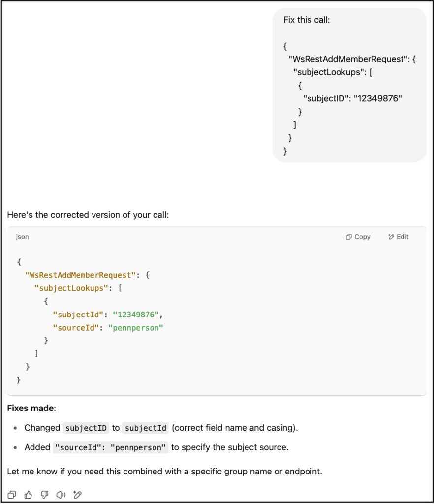Copy the response using the copy icon
This screenshot has width=434, height=504.
point(11,495)
